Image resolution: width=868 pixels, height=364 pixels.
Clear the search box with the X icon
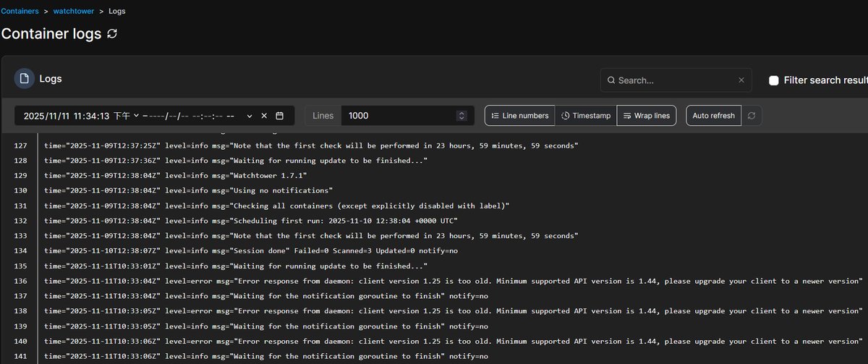[x=741, y=80]
